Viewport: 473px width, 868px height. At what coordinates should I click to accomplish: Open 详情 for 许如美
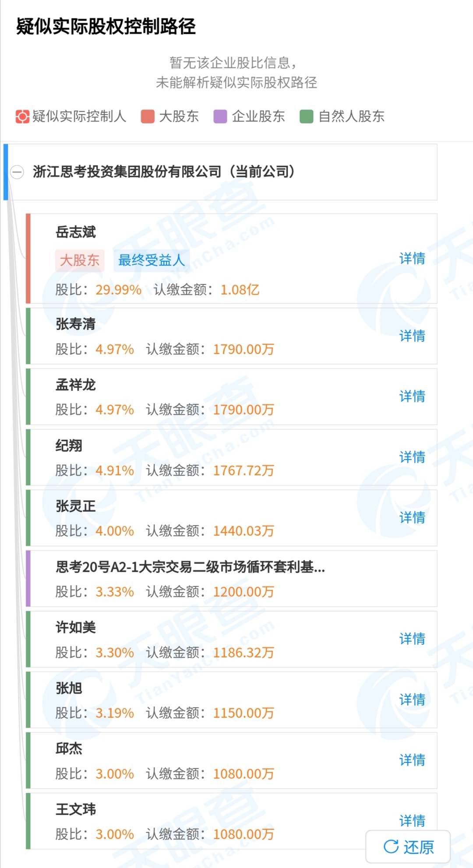pos(412,639)
